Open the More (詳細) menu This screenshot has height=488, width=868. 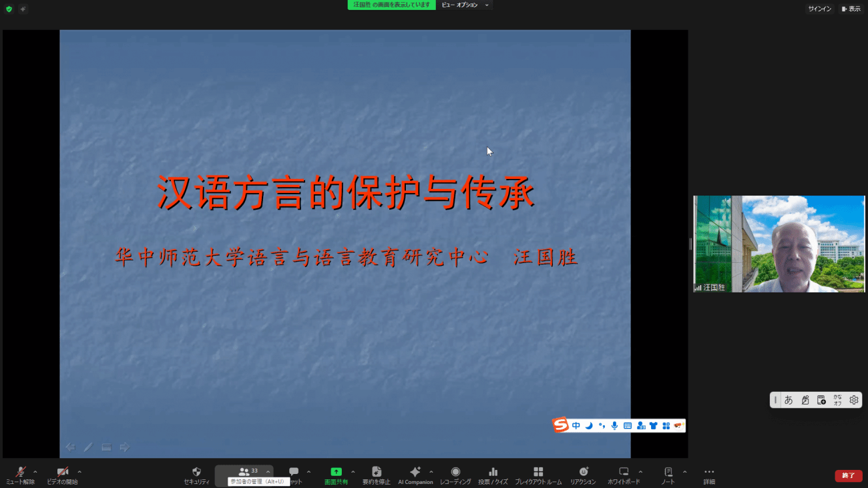click(709, 474)
